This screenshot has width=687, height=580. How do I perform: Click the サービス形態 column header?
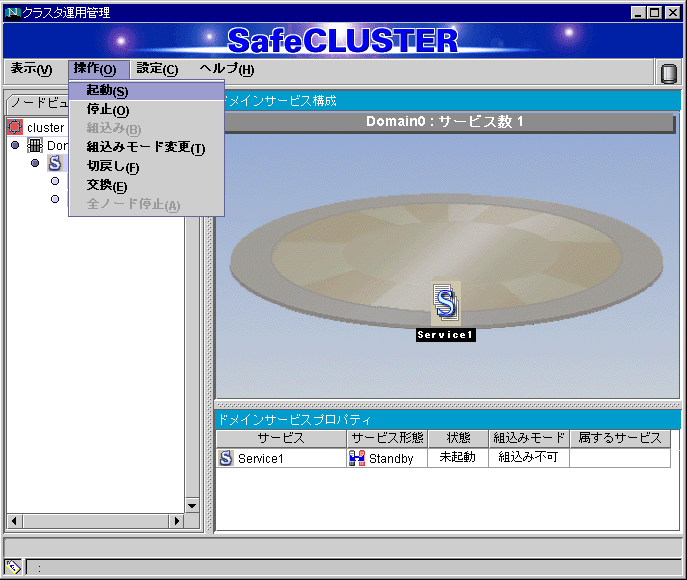pyautogui.click(x=388, y=438)
